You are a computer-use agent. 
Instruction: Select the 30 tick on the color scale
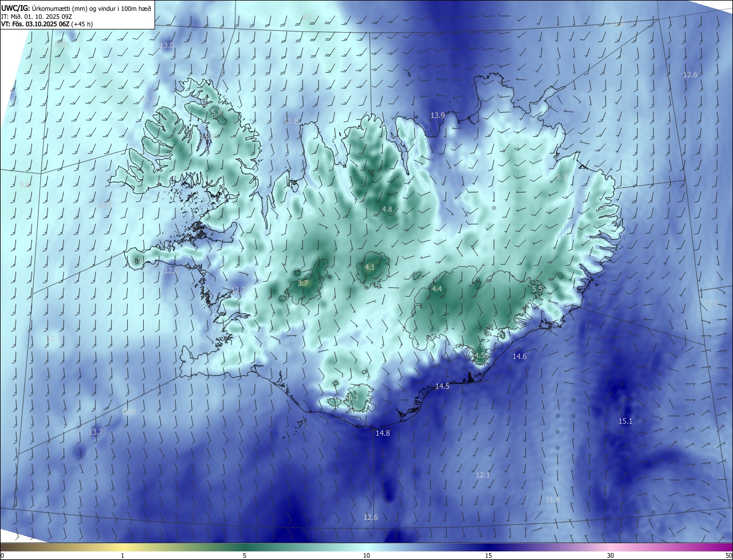tap(610, 555)
